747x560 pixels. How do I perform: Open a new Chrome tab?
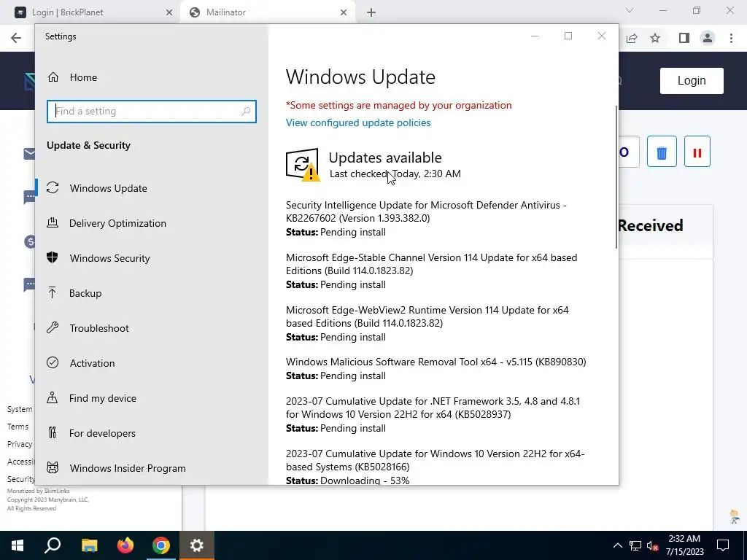(371, 12)
